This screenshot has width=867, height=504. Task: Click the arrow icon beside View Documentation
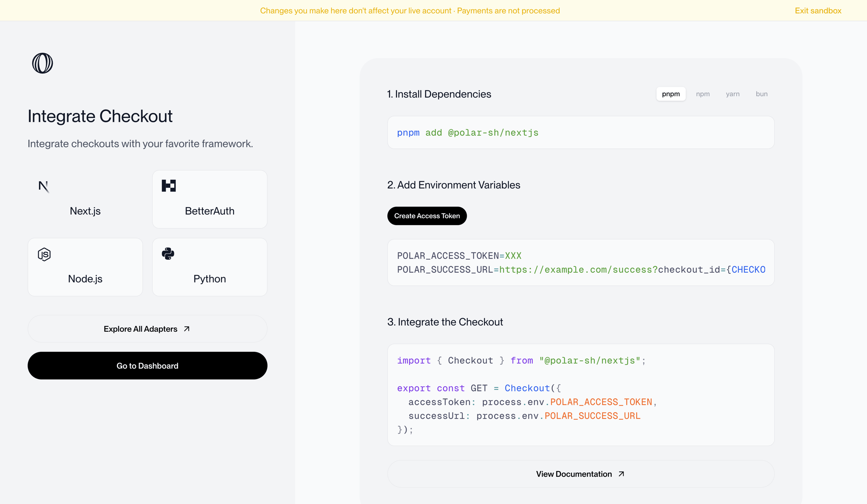621,474
